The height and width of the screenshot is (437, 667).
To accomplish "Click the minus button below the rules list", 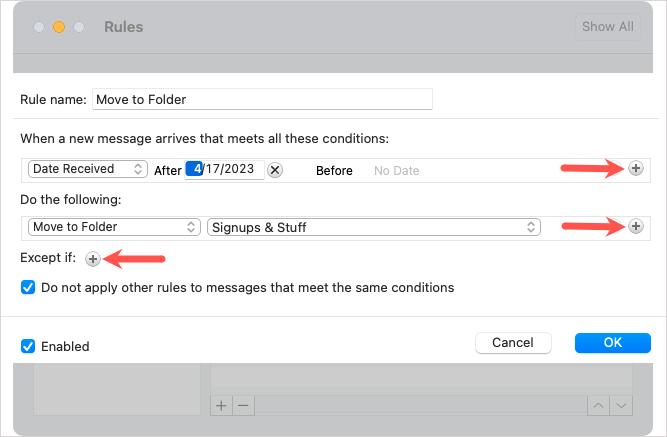I will click(x=243, y=405).
